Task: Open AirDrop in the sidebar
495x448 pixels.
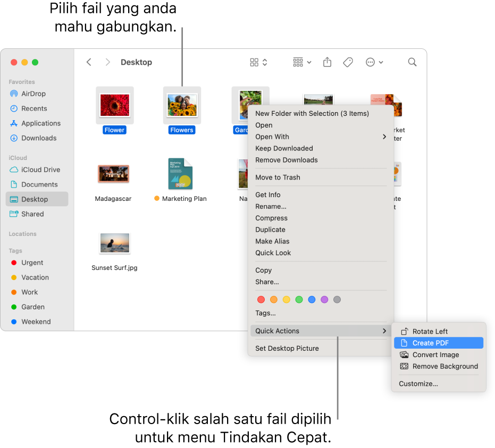Action: (x=37, y=94)
